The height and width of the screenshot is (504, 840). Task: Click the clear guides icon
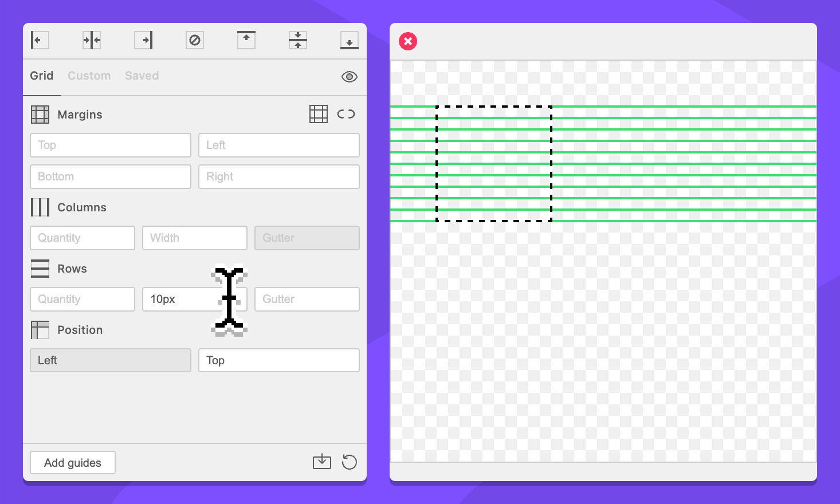(195, 40)
